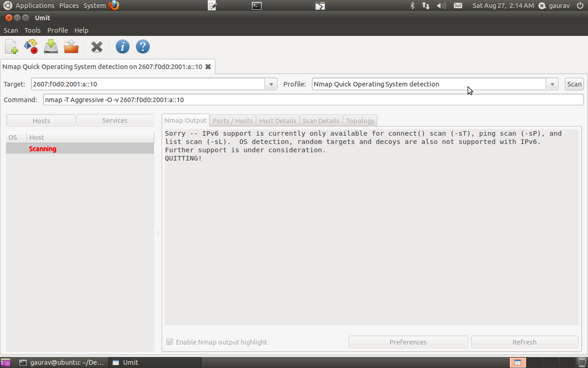Open the Help menu
Screen dimensions: 588x368
(x=81, y=30)
